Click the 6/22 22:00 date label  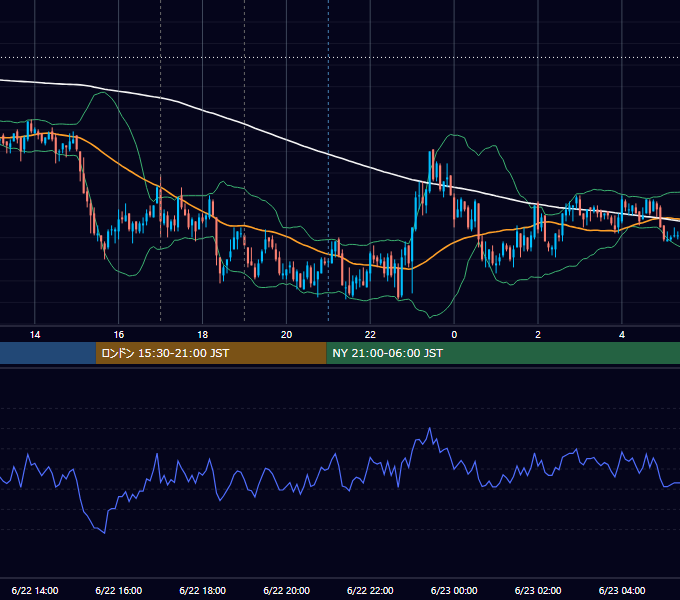[x=370, y=590]
